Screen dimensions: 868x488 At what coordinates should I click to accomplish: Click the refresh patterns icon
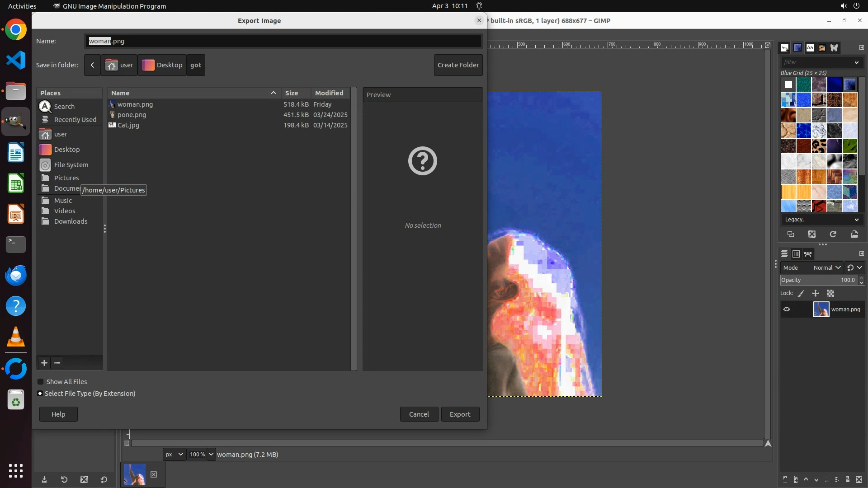click(x=833, y=234)
